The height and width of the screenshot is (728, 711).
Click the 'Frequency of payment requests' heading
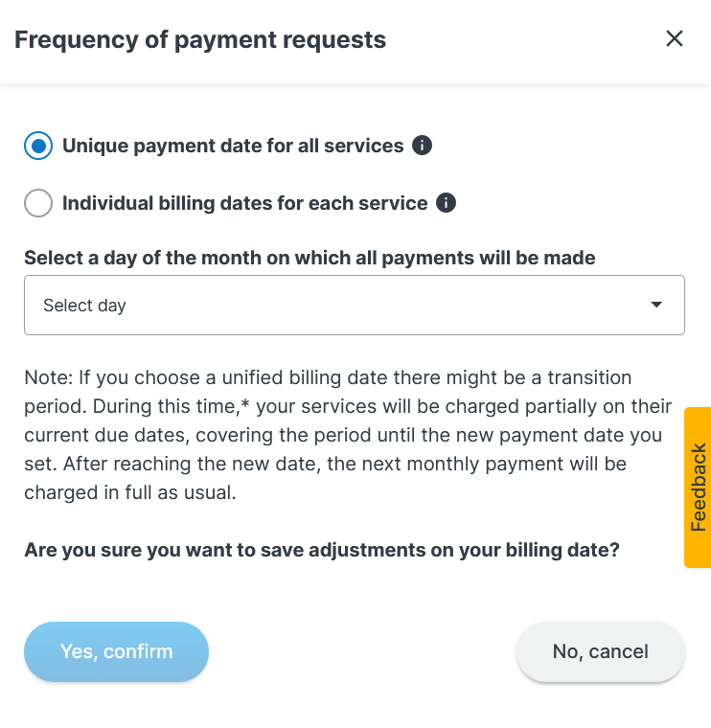(x=200, y=40)
